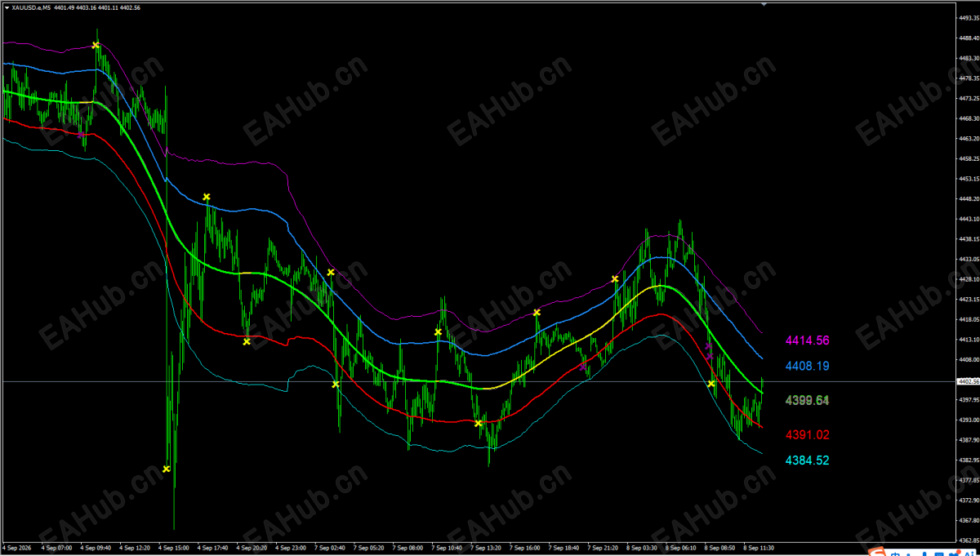The width and height of the screenshot is (980, 556).
Task: Click price axis level 4483.30
Action: [x=969, y=58]
